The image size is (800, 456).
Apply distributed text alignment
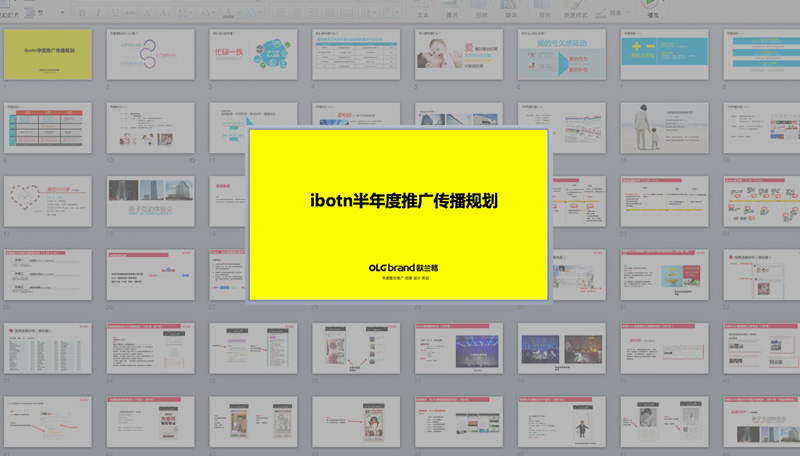346,13
